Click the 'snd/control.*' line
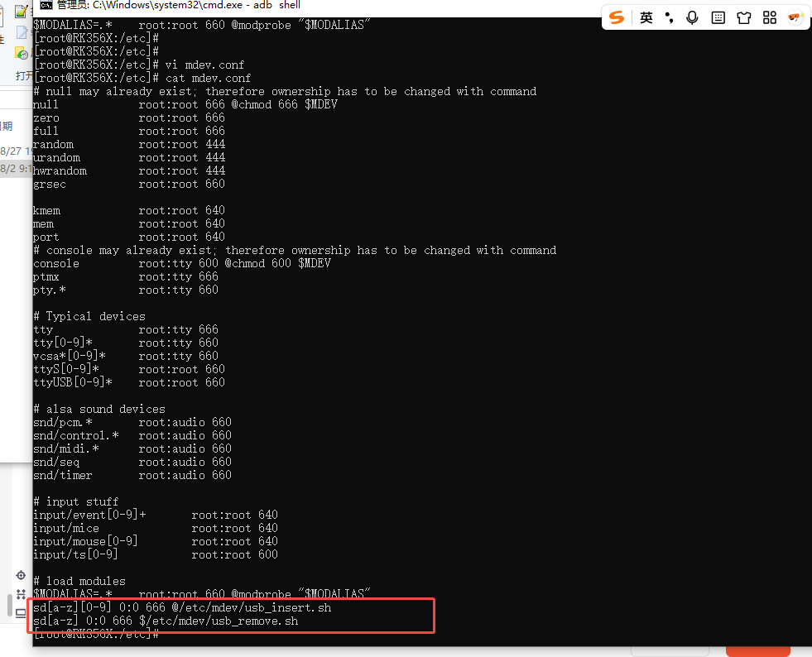 (132, 435)
